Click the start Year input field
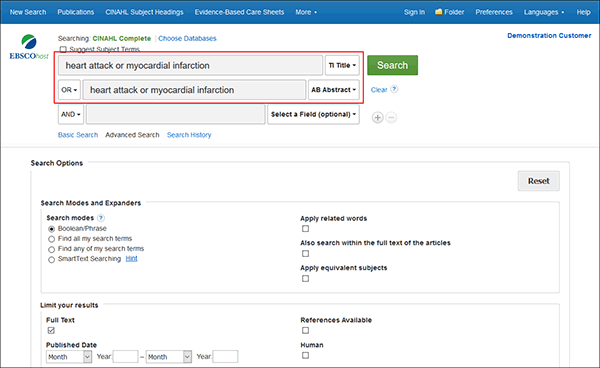Screen dimensions: 600x368 [x=126, y=357]
